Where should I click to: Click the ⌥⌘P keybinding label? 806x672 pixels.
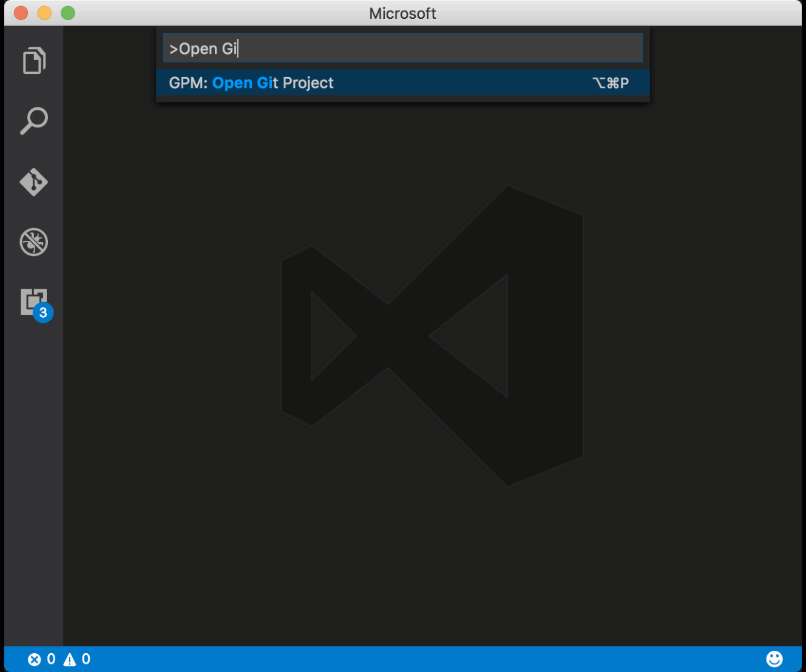click(x=611, y=82)
